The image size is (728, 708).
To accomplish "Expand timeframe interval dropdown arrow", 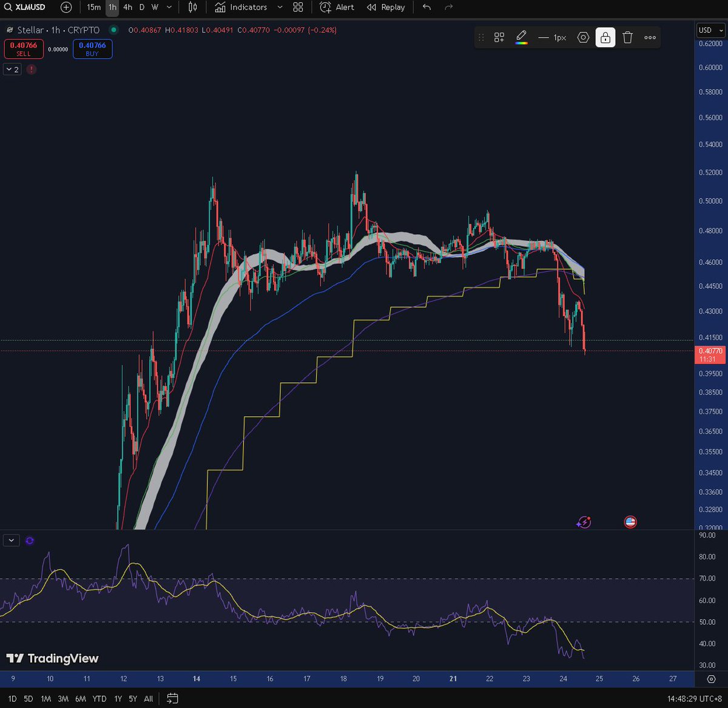I will 169,7.
